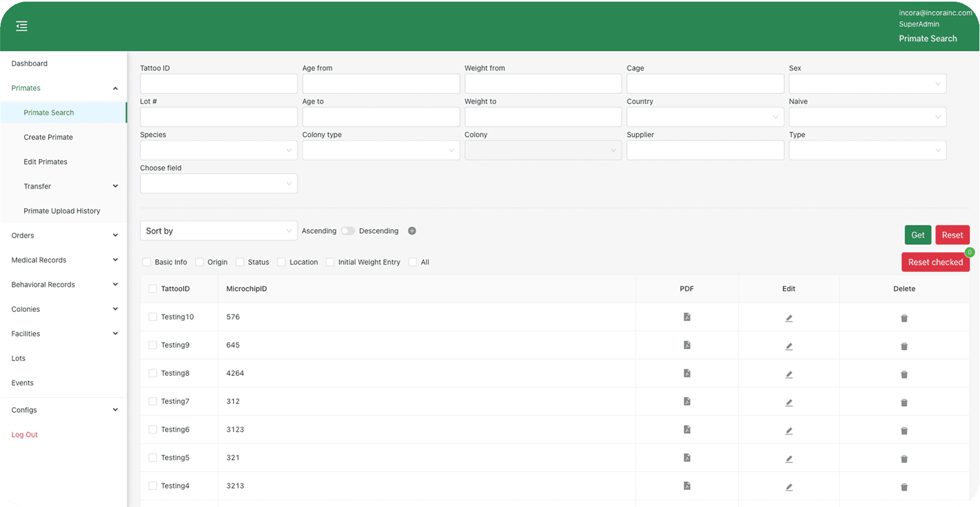This screenshot has height=507, width=980.
Task: Go to Dashboard in sidebar
Action: pos(30,64)
